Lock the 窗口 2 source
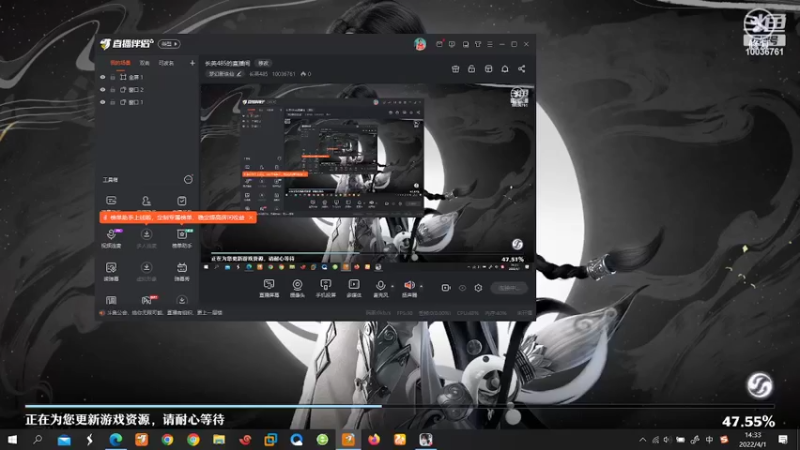The height and width of the screenshot is (450, 800). pos(113,90)
